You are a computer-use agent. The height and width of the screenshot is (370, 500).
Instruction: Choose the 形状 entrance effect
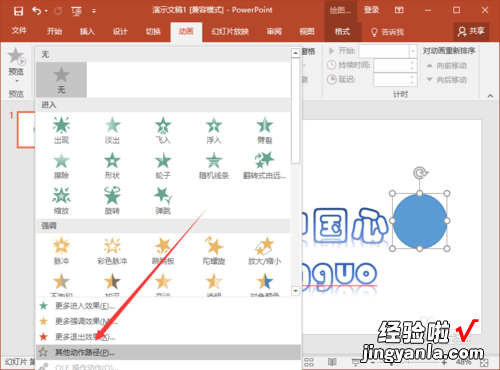112,166
